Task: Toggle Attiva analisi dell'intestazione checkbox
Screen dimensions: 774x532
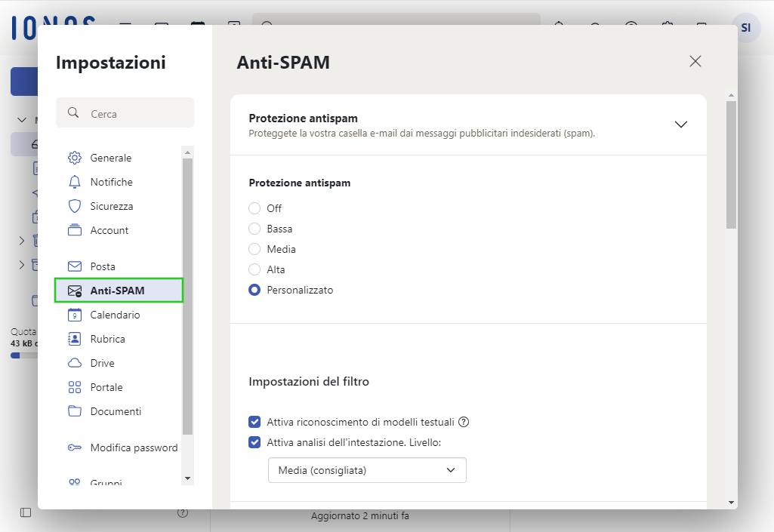Action: (x=254, y=442)
